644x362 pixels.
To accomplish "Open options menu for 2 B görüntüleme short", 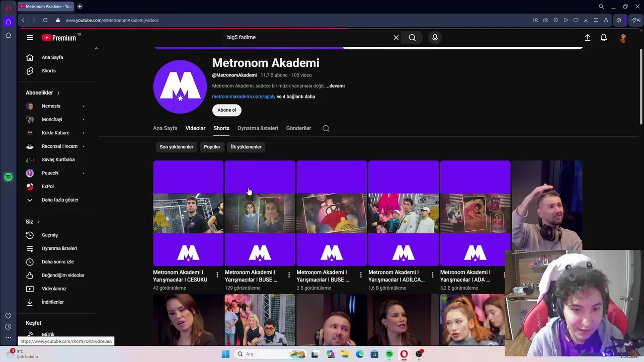I will (x=361, y=275).
